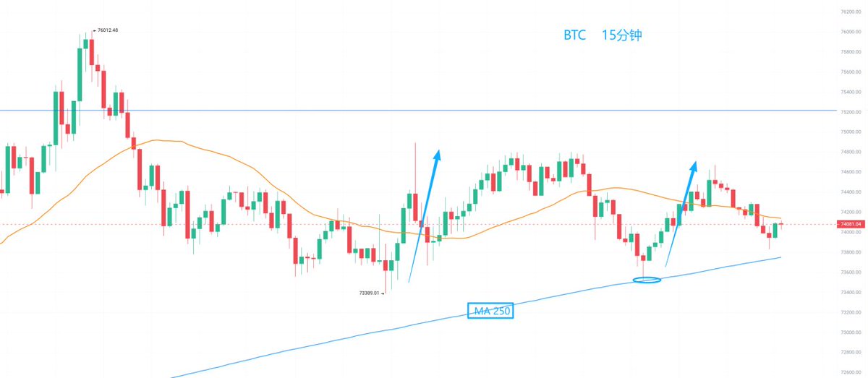
Task: Click the red candle with long upper wick near 74900
Action: click(416, 206)
